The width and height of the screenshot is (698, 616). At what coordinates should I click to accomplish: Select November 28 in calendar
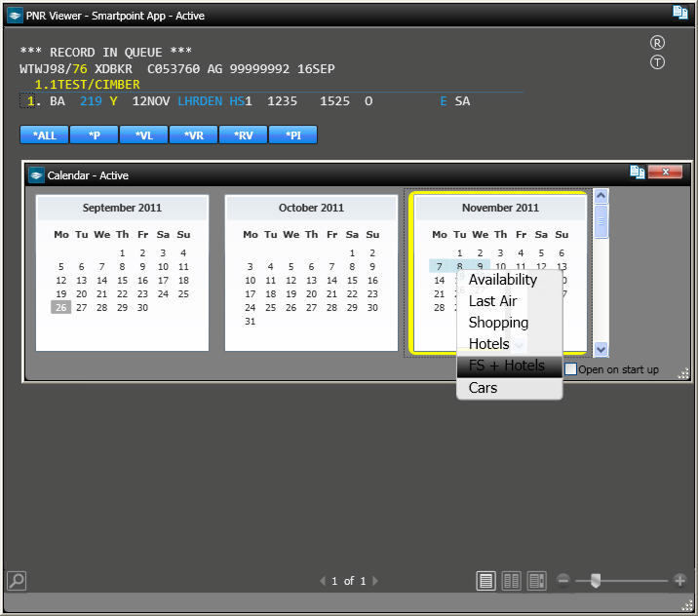(x=440, y=307)
